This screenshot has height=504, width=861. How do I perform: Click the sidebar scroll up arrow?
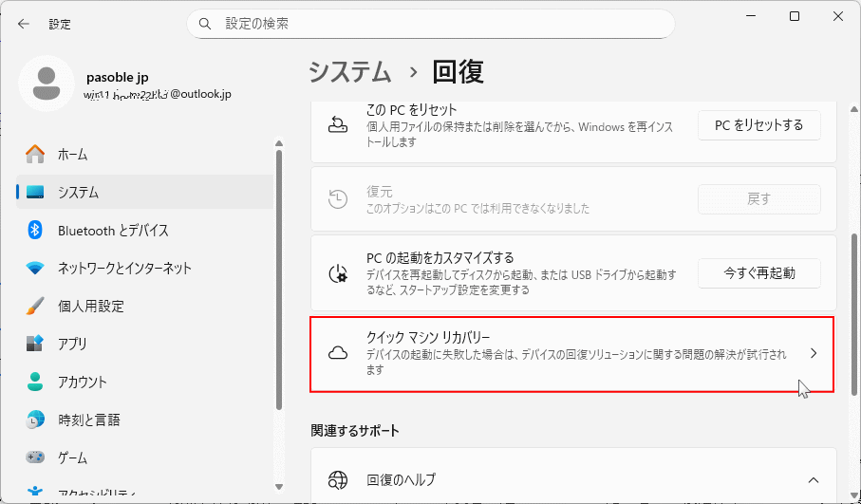(x=279, y=142)
